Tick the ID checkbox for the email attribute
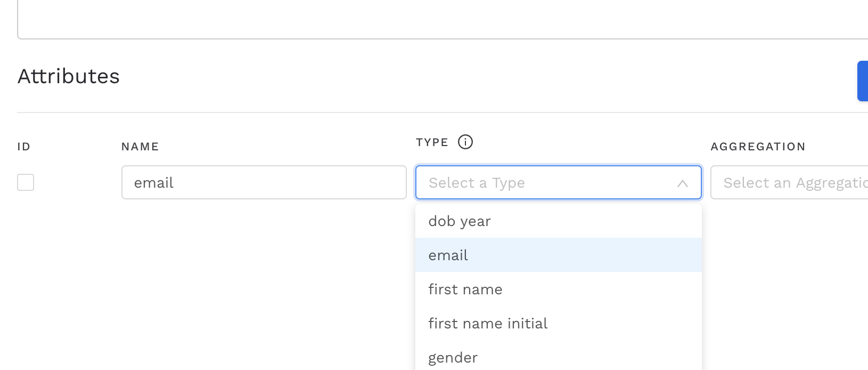This screenshot has height=370, width=868. (26, 182)
